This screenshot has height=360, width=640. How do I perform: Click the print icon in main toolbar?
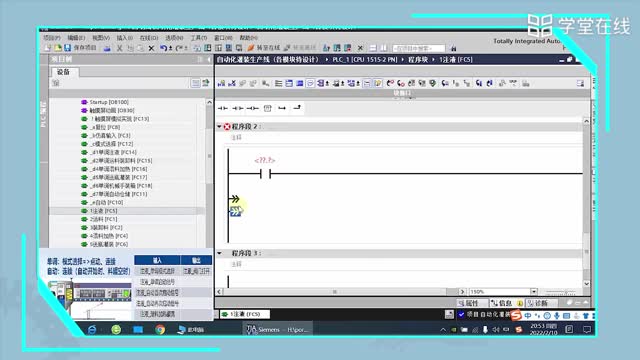pos(107,48)
